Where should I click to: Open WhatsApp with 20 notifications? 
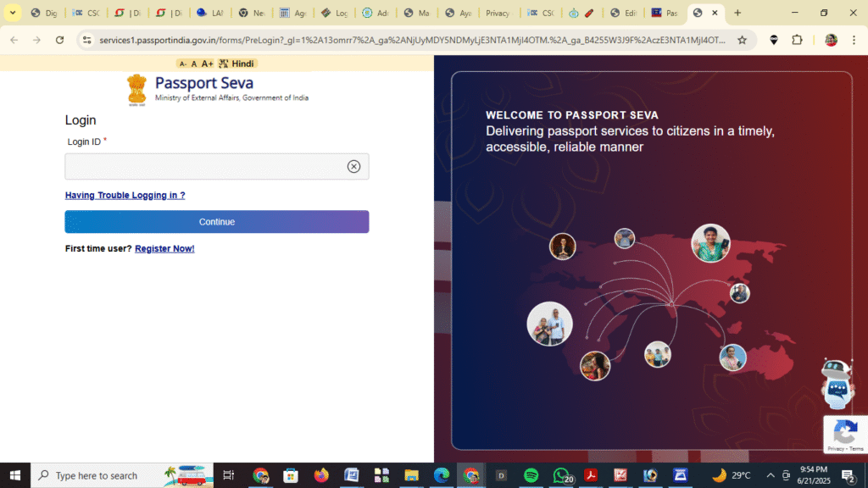click(x=561, y=475)
